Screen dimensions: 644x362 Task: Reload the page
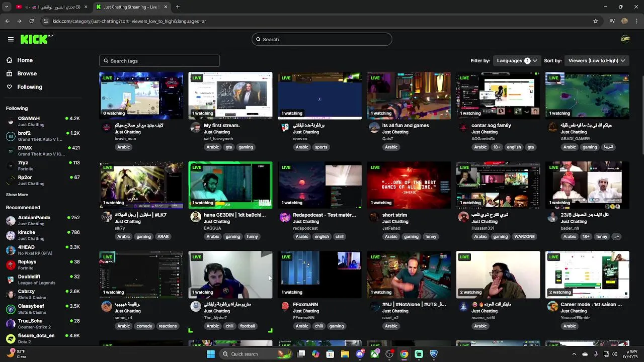pos(31,21)
